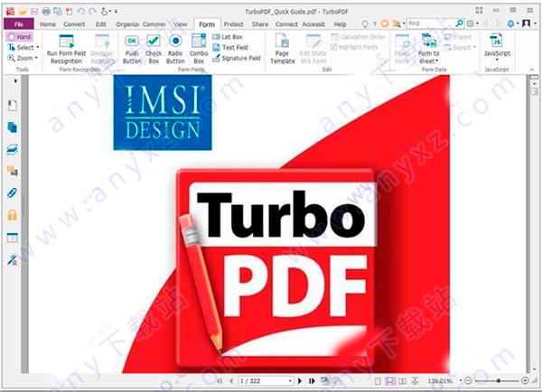The image size is (542, 392).
Task: Open the zoom percentage dropdown arrow
Action: (x=461, y=381)
